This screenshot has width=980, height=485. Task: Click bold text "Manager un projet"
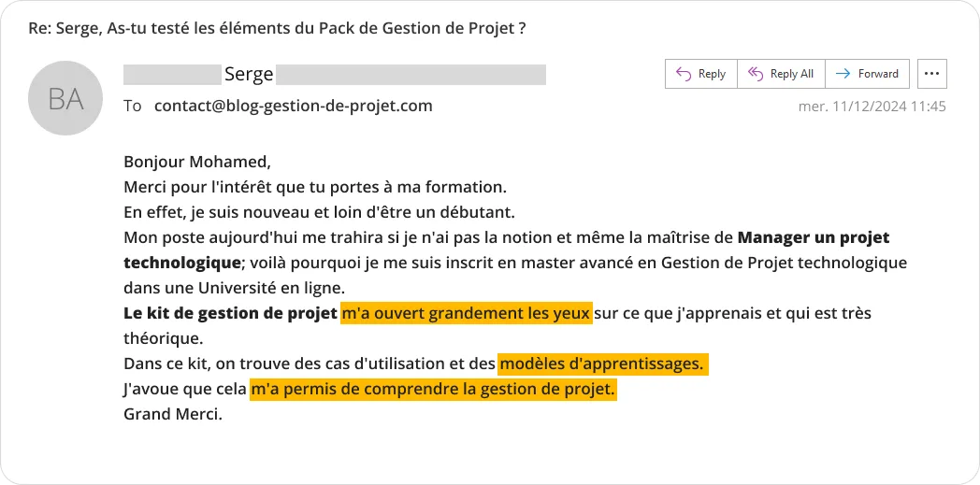814,237
